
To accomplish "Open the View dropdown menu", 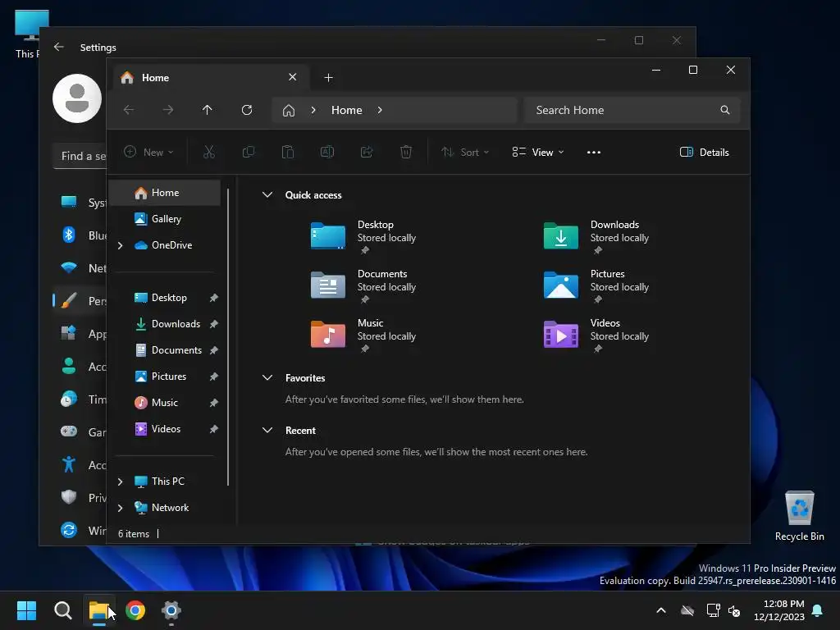I will (538, 152).
